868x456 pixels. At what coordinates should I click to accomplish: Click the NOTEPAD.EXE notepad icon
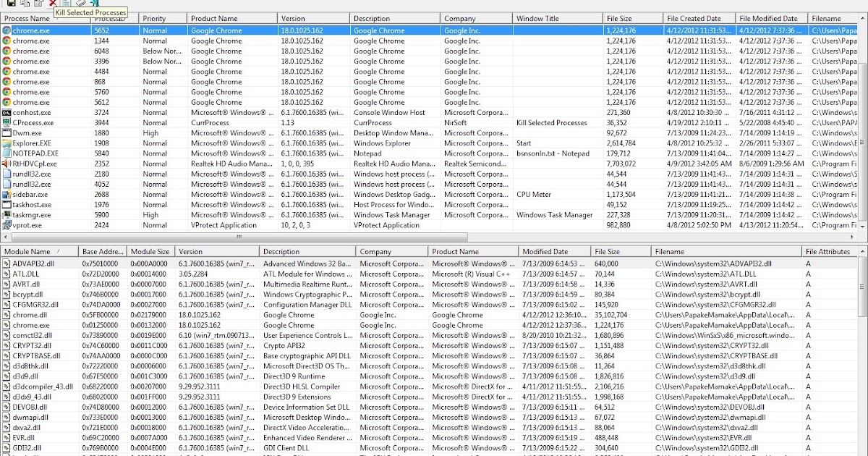coord(7,153)
